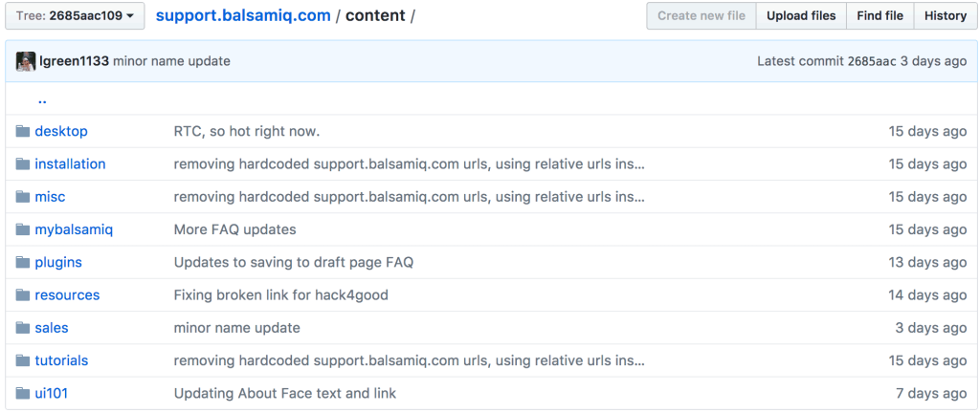Screen dimensions: 980x413
Task: Click the folder icon next to misc
Action: tap(23, 197)
